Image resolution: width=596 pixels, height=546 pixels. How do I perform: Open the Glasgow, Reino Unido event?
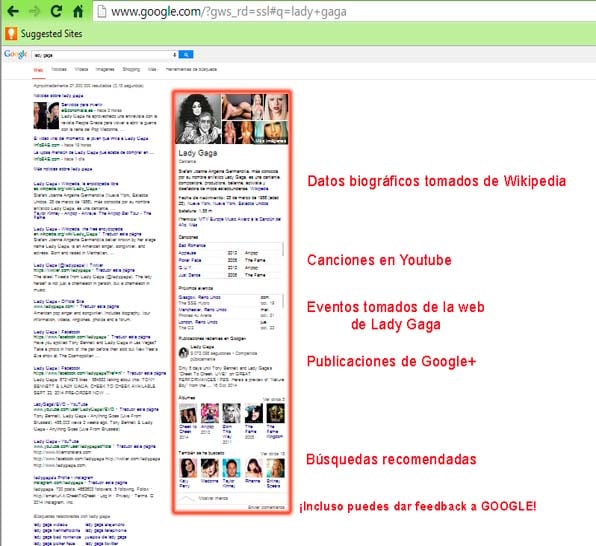pos(200,297)
